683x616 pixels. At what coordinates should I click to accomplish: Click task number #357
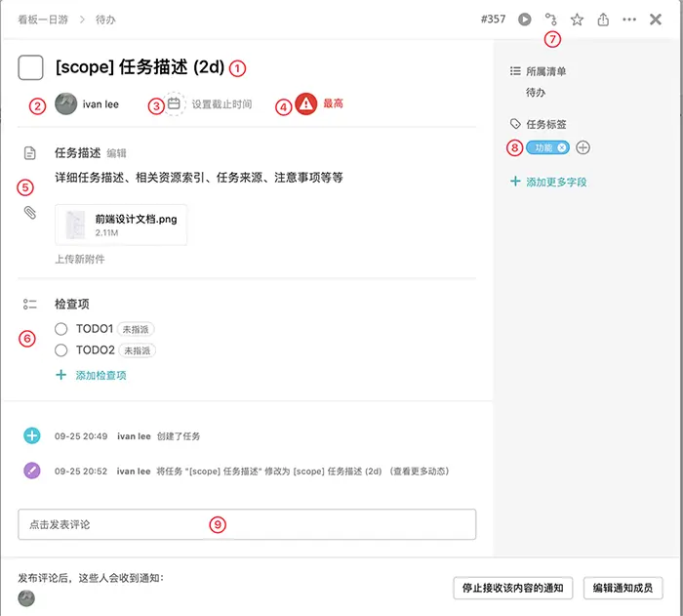[493, 20]
